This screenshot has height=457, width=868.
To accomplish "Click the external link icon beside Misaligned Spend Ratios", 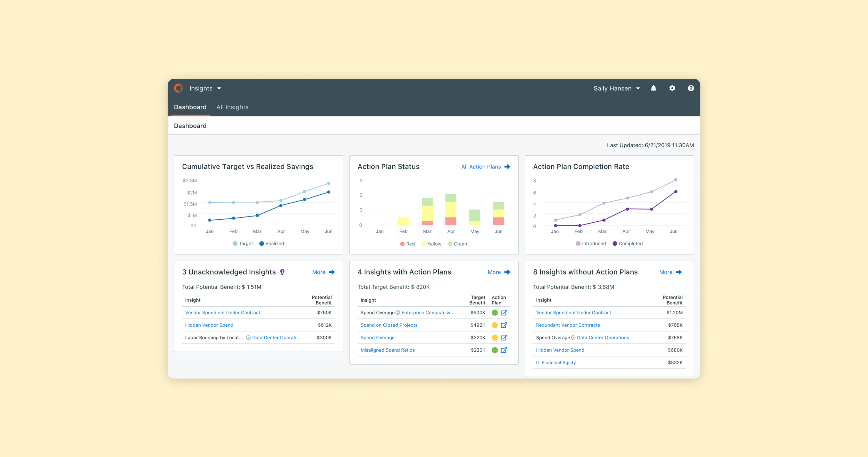I will click(x=504, y=350).
